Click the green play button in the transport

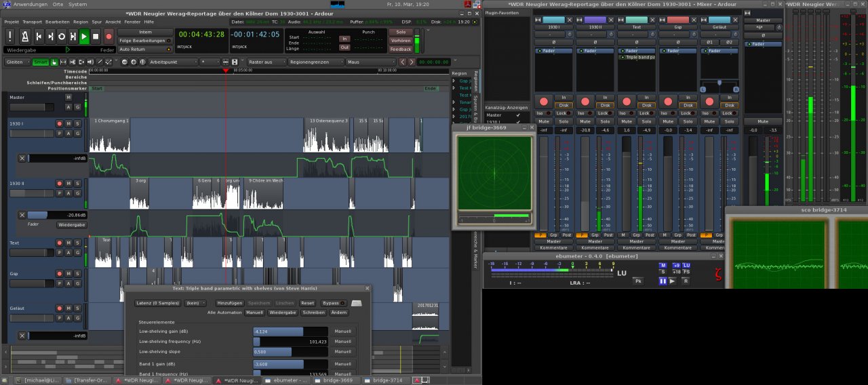[x=85, y=36]
